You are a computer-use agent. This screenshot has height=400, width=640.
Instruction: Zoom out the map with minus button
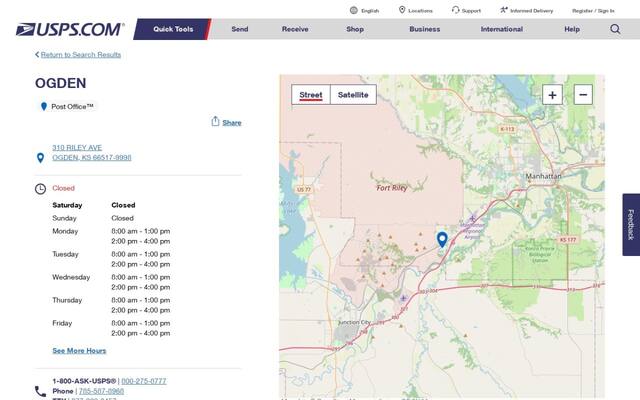583,95
